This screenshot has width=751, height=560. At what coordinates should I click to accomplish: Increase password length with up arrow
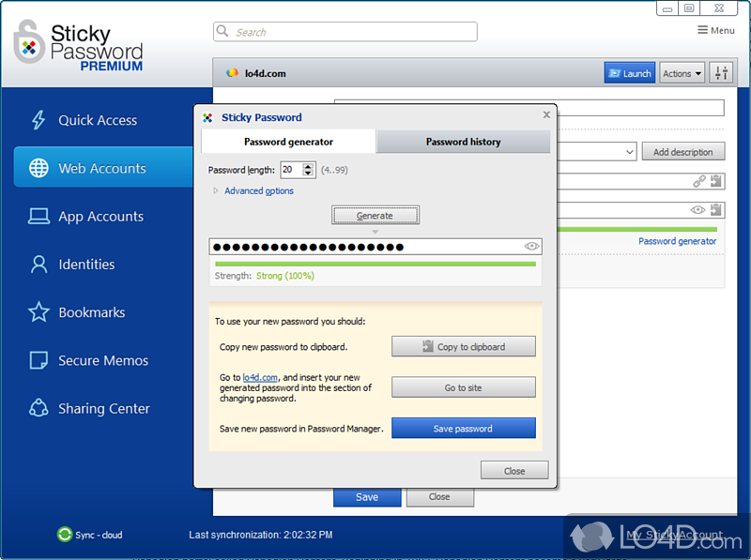click(309, 166)
